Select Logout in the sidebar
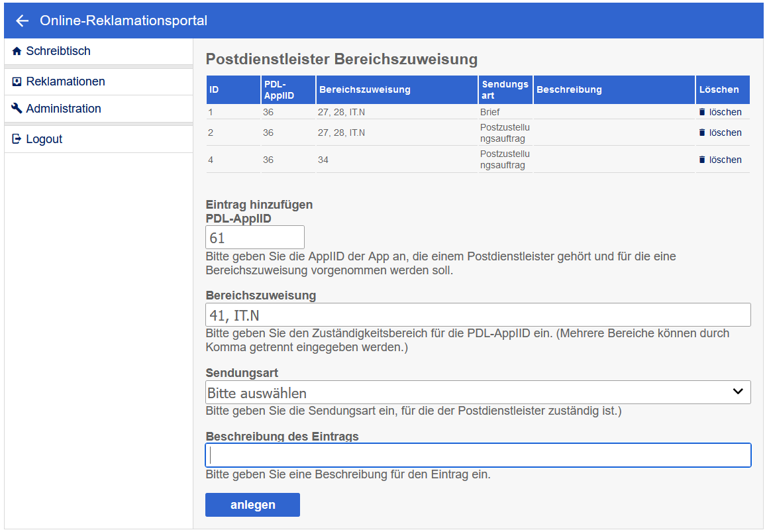Screen dimensions: 767x532 click(44, 139)
